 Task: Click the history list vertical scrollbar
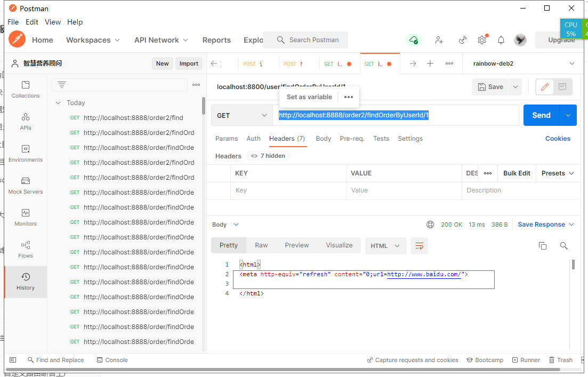pos(204,106)
